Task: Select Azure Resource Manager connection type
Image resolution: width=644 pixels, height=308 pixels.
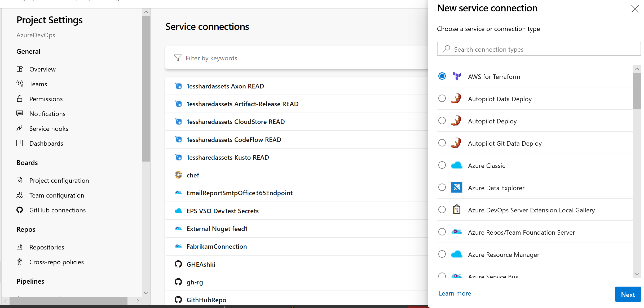Action: pos(443,255)
